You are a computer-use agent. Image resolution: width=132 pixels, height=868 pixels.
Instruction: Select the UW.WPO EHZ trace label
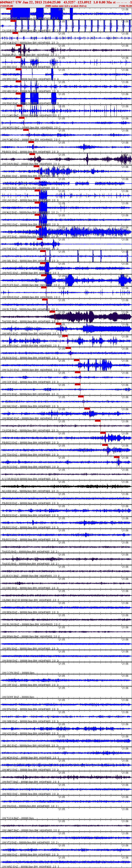pos(30,334)
